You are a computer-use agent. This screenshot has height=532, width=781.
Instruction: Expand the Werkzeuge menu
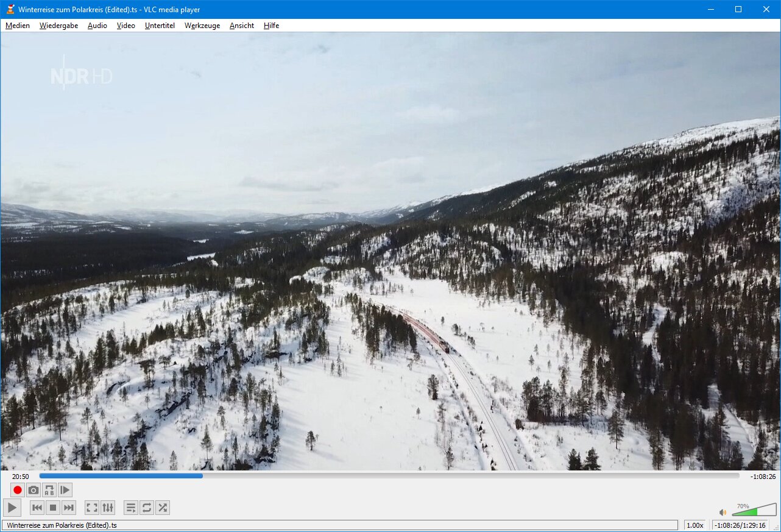(202, 26)
